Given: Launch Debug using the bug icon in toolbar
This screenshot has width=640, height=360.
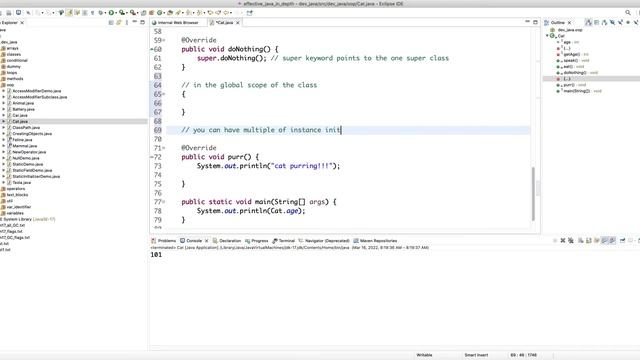Looking at the screenshot, I should coord(100,13).
